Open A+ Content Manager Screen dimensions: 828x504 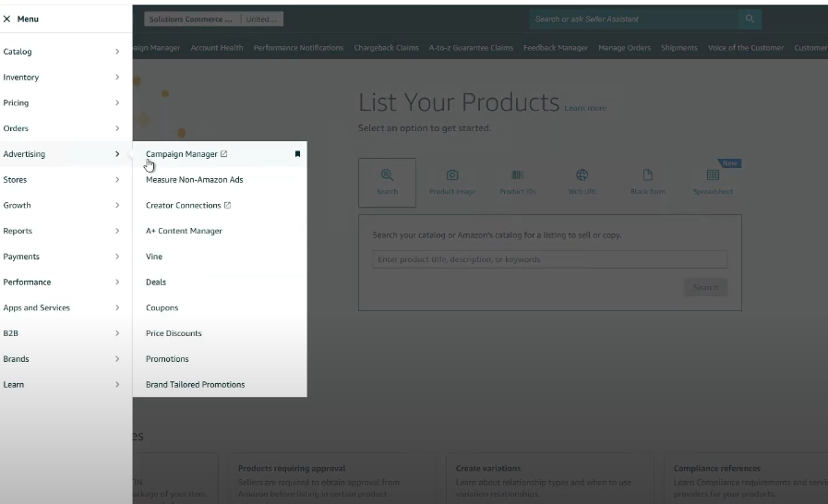pyautogui.click(x=184, y=231)
